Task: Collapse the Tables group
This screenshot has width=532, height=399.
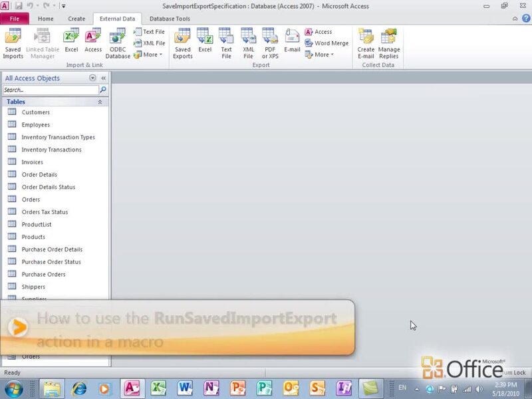Action: 100,102
